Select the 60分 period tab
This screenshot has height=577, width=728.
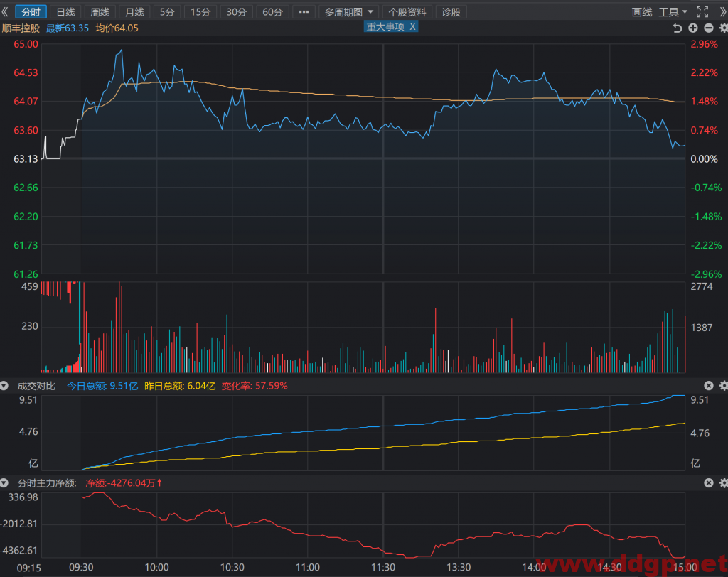click(272, 12)
